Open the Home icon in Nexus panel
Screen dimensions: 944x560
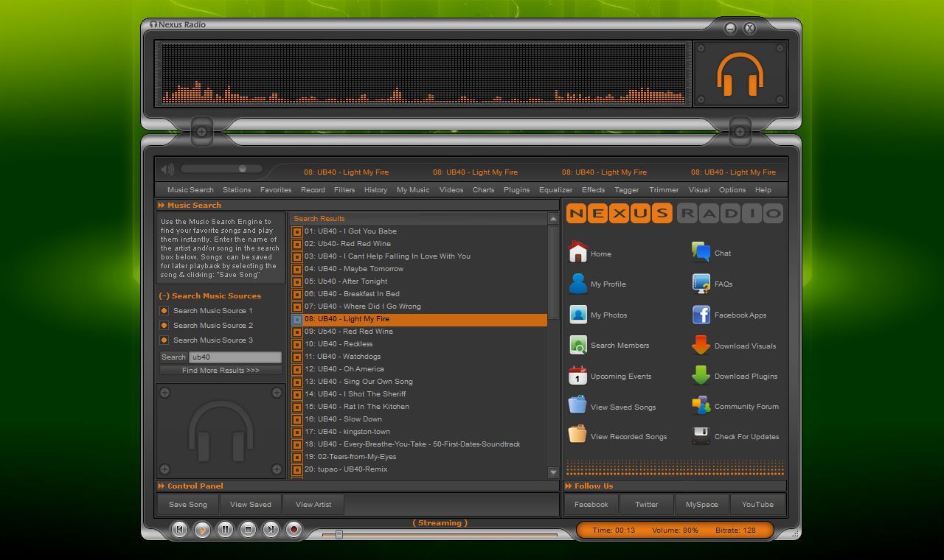coord(578,252)
